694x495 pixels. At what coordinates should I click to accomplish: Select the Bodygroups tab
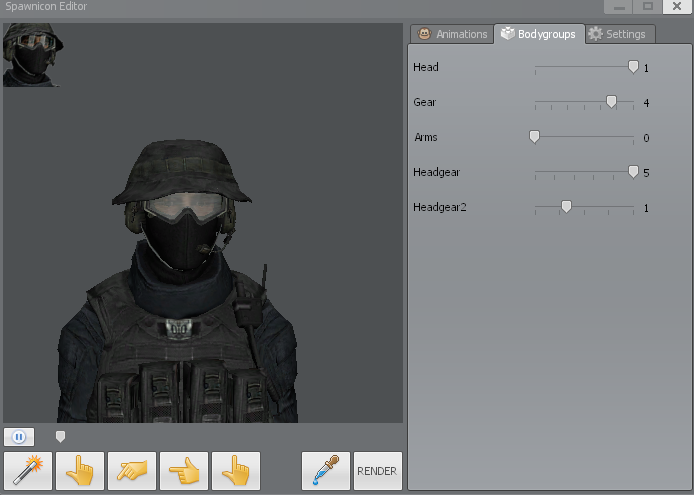(x=538, y=34)
